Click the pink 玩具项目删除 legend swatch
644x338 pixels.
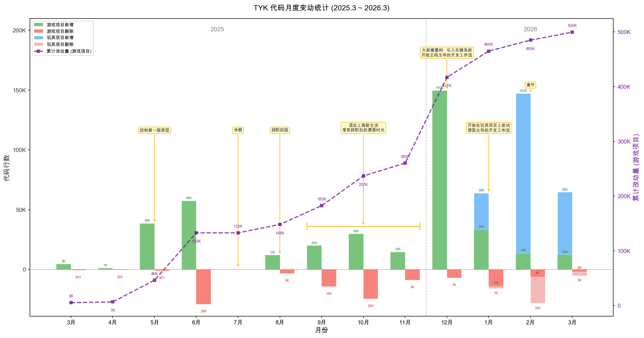38,44
